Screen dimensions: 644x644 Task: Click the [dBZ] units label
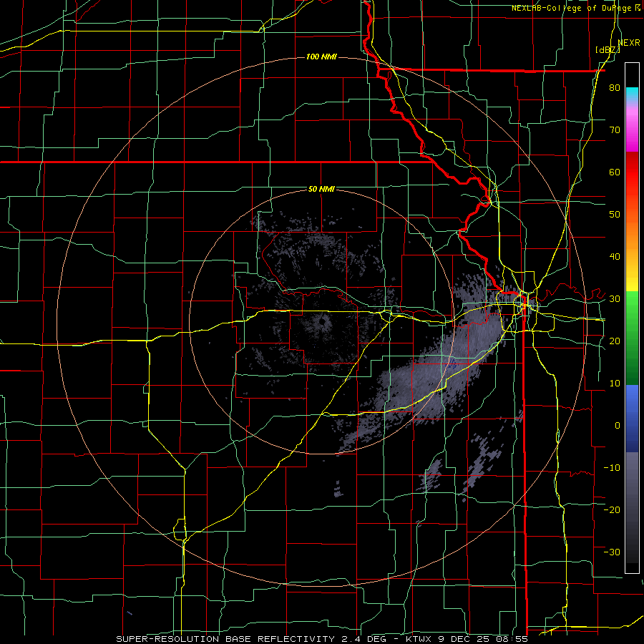(608, 49)
